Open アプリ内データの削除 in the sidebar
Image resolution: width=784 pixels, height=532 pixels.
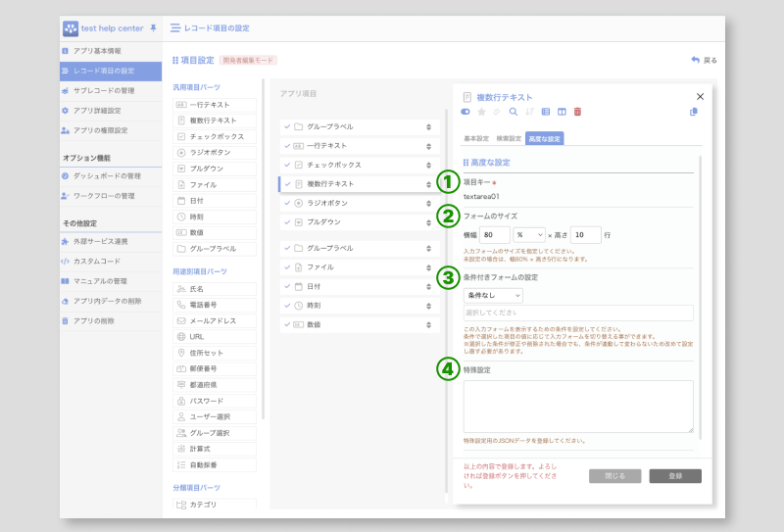click(x=111, y=301)
